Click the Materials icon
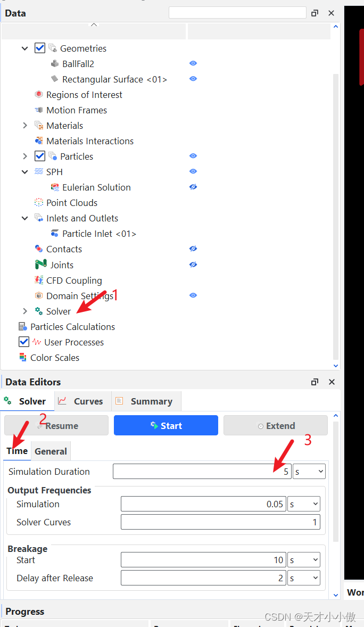364x627 pixels. tap(39, 126)
